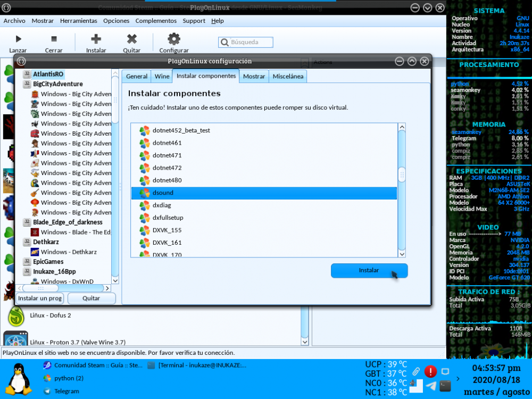Viewport: 532px width, 399px height.
Task: Click the Quitar button below the drive list
Action: click(x=91, y=298)
